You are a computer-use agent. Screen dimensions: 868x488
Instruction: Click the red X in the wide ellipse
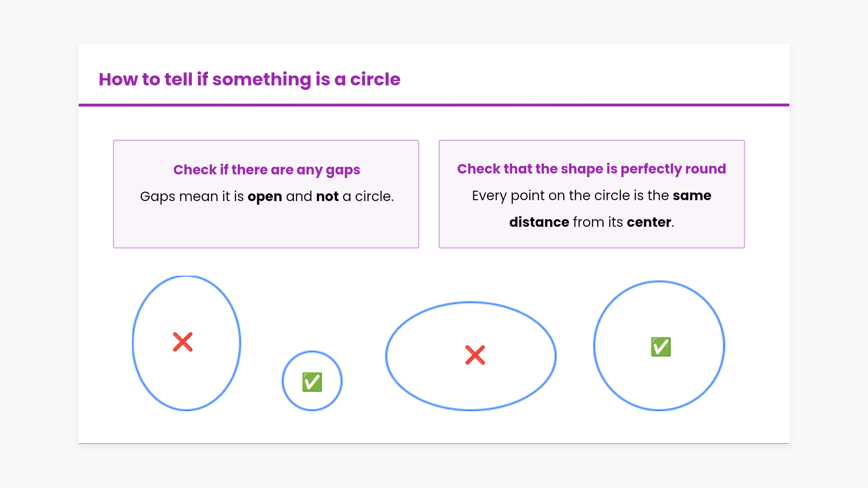(475, 355)
